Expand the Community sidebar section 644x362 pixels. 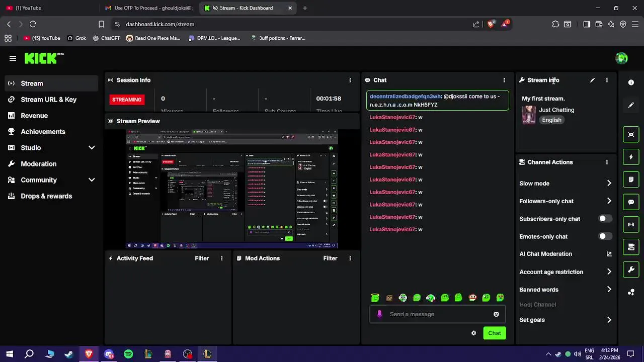tap(92, 180)
